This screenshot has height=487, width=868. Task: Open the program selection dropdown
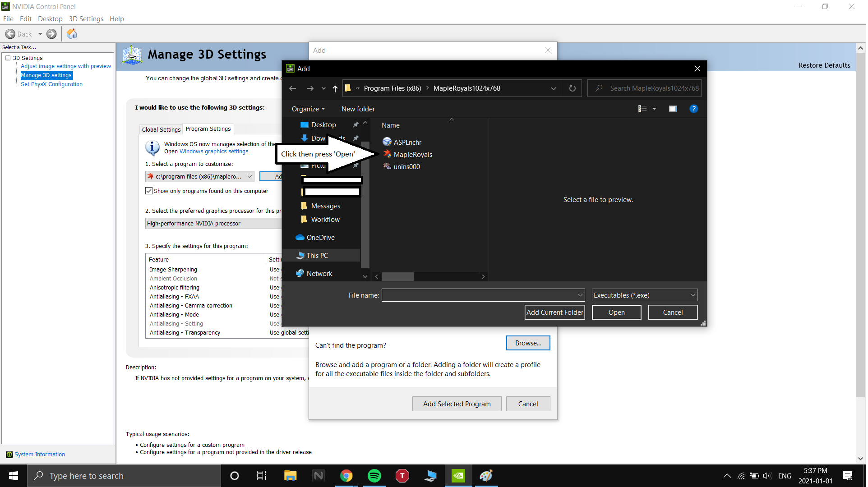[x=200, y=177]
